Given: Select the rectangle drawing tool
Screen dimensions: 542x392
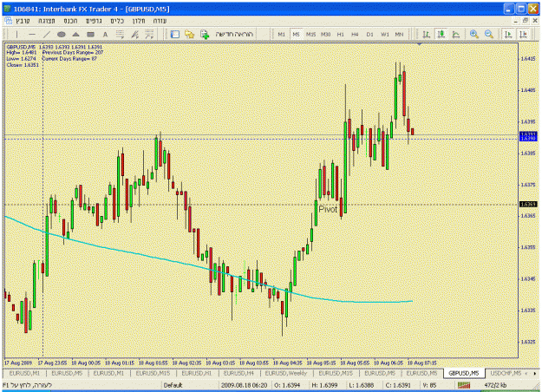Looking at the screenshot, I should point(90,34).
